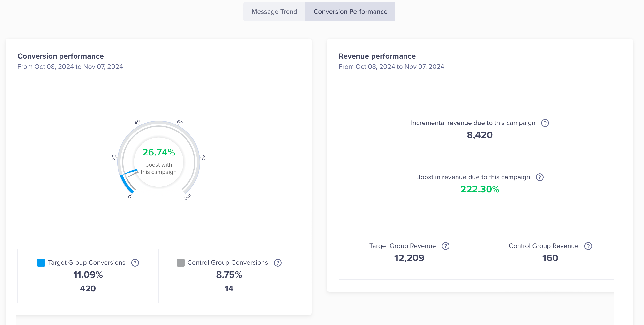Screen dimensions: 644x325
Task: Show help for Boost in revenue
Action: (540, 177)
